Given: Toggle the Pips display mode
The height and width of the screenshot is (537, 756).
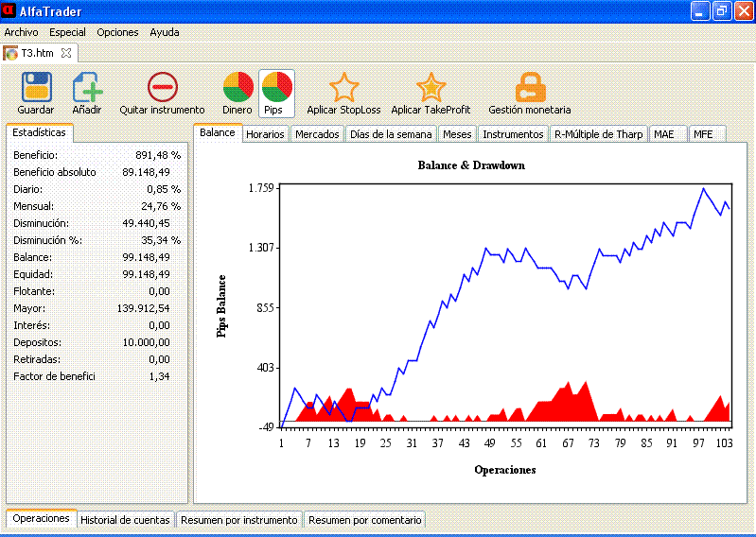Looking at the screenshot, I should 275,87.
